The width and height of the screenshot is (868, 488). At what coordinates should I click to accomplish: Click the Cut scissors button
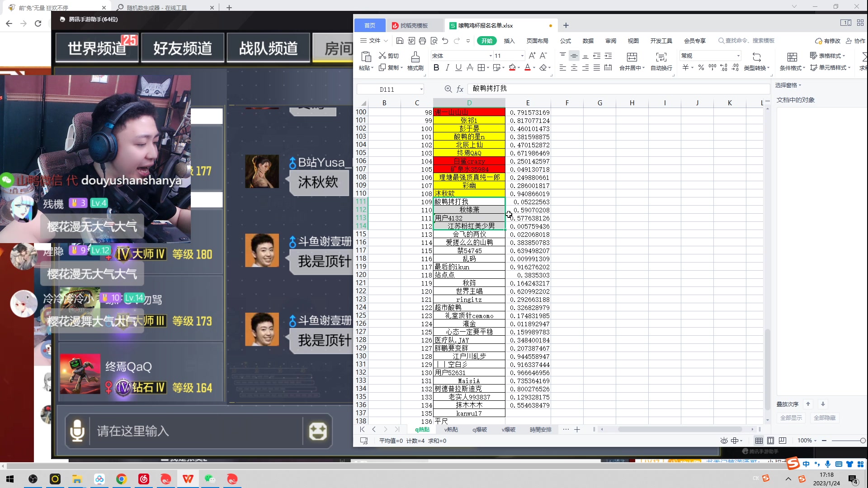[x=389, y=56]
